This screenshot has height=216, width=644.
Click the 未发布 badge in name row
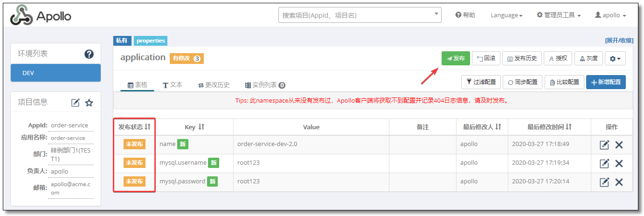pyautogui.click(x=134, y=144)
